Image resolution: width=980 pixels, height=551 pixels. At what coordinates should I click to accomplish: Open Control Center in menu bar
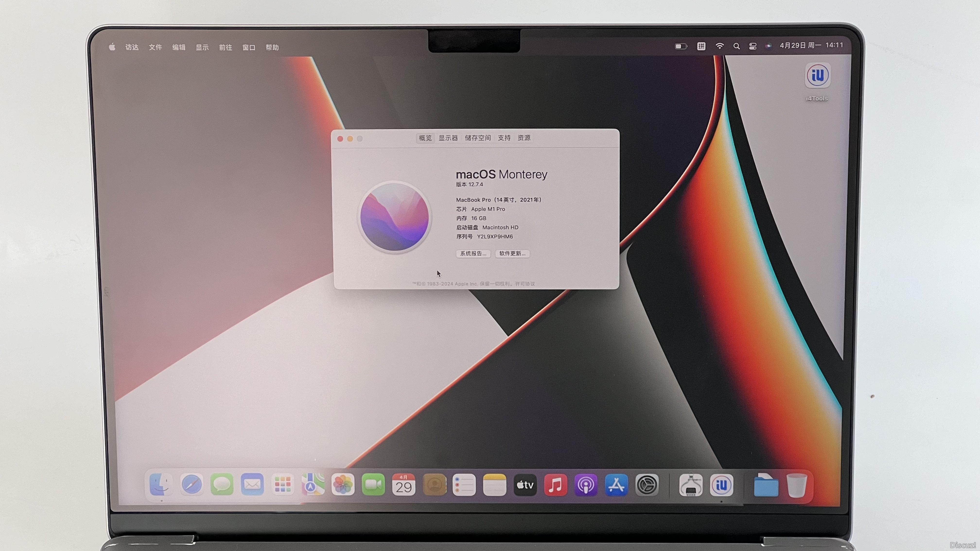752,46
